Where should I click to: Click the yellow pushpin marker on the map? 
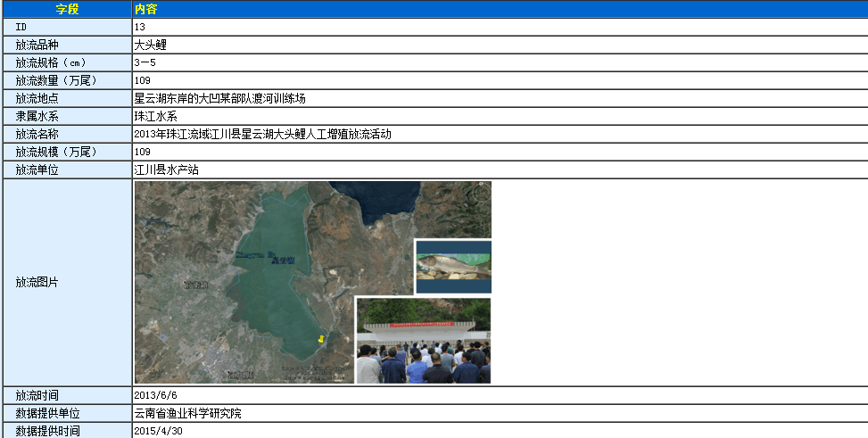click(321, 339)
